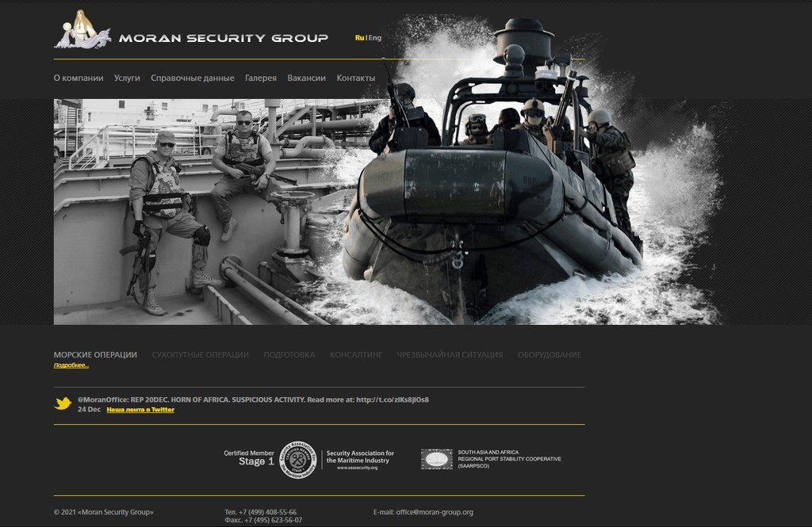This screenshot has width=812, height=527.
Task: Navigate to Вакансии page
Action: point(307,78)
